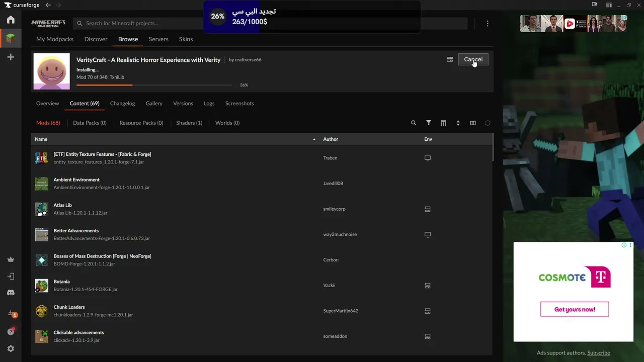Focus the Search for Minecraft projects field

click(270, 23)
